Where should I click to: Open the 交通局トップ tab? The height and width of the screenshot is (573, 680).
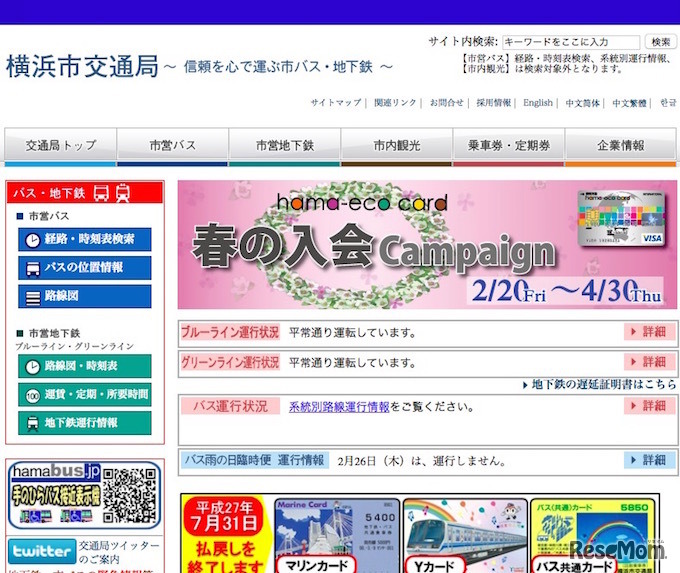[x=60, y=146]
